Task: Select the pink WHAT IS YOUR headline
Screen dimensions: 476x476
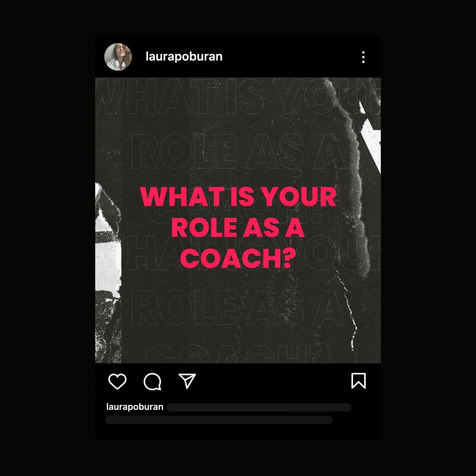Action: (238, 197)
